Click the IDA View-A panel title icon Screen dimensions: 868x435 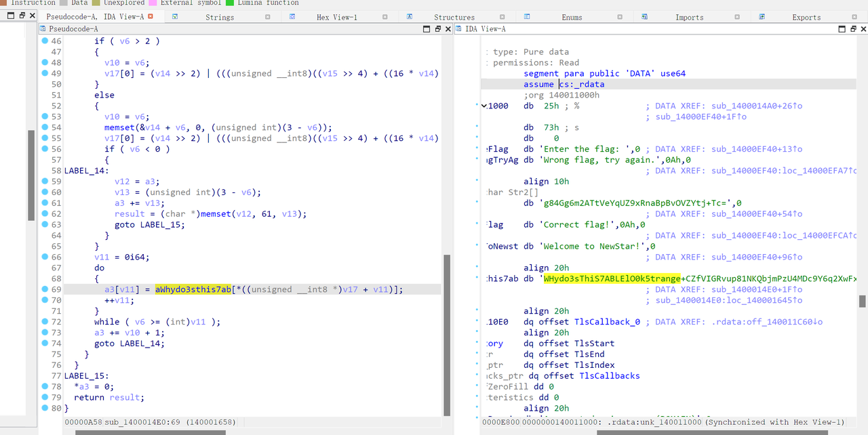(x=458, y=29)
